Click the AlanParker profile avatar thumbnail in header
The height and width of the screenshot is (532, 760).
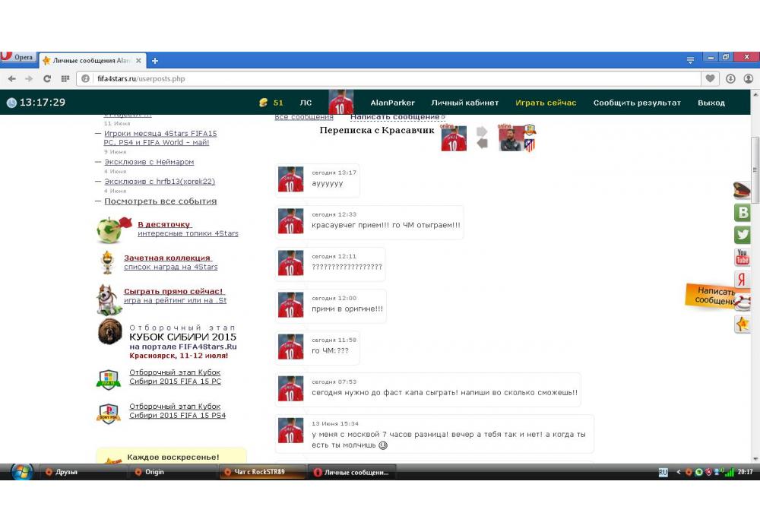coord(341,103)
